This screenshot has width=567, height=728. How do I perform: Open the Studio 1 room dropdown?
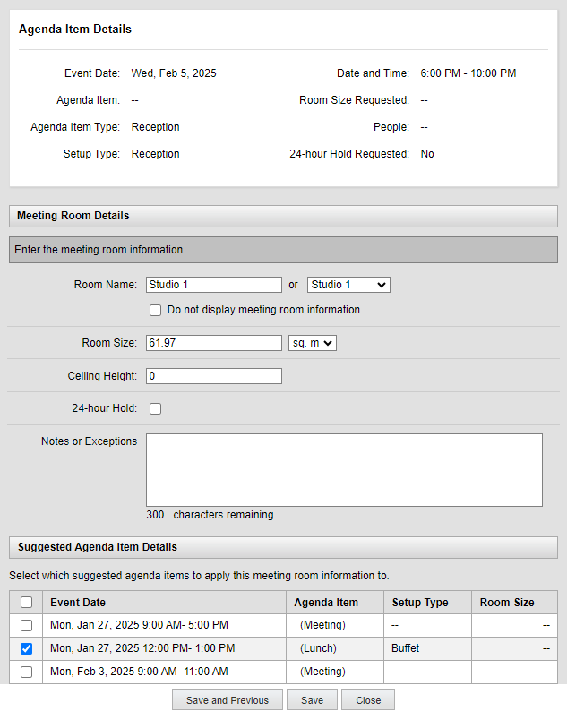pos(348,285)
